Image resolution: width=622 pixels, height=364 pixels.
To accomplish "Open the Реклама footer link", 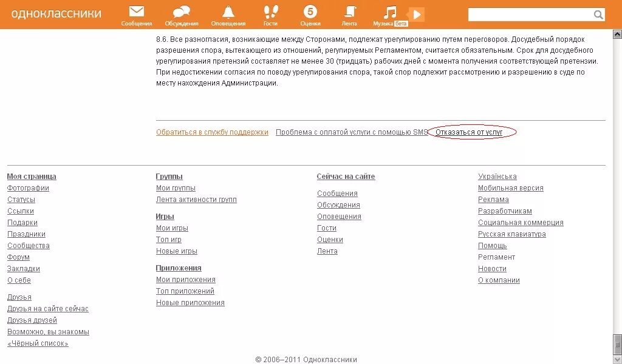I will [x=493, y=199].
